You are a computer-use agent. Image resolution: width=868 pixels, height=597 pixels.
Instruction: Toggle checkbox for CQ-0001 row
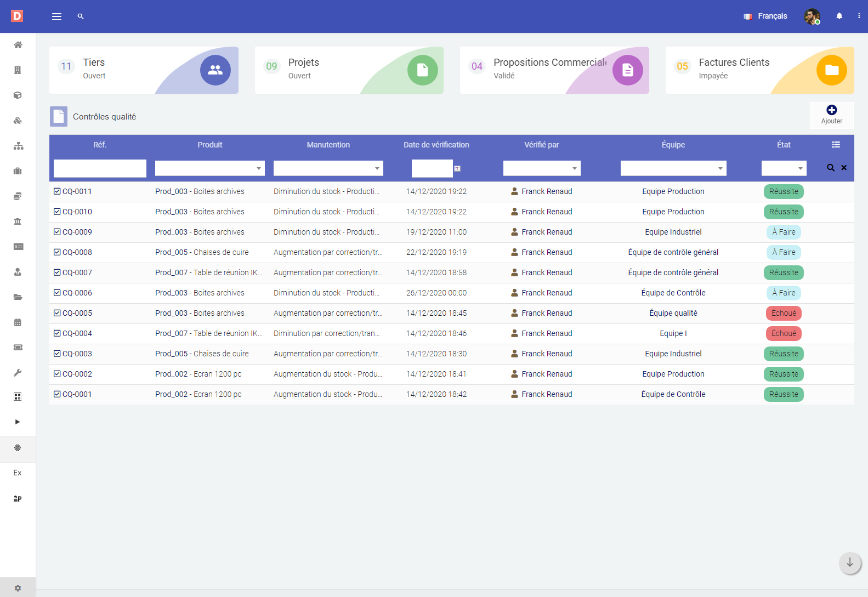[57, 394]
